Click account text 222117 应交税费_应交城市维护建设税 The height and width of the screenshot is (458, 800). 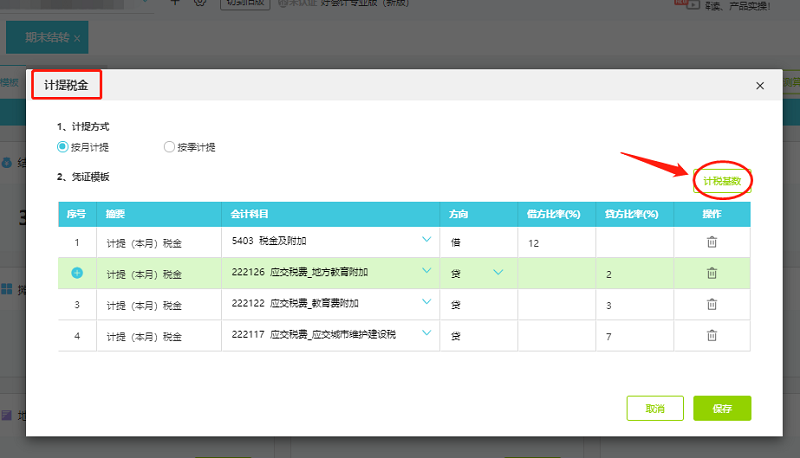(x=314, y=334)
